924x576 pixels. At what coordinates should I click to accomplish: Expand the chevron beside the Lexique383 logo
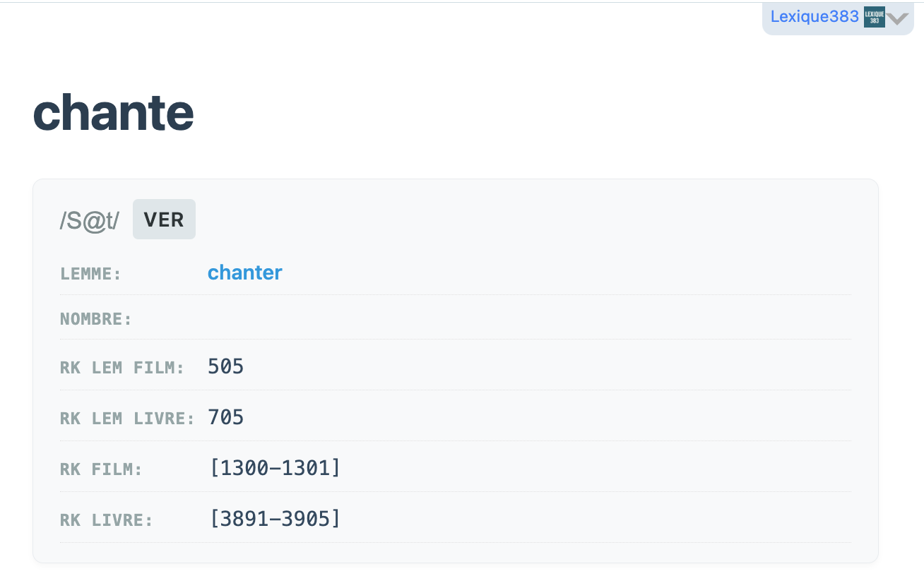pyautogui.click(x=897, y=18)
